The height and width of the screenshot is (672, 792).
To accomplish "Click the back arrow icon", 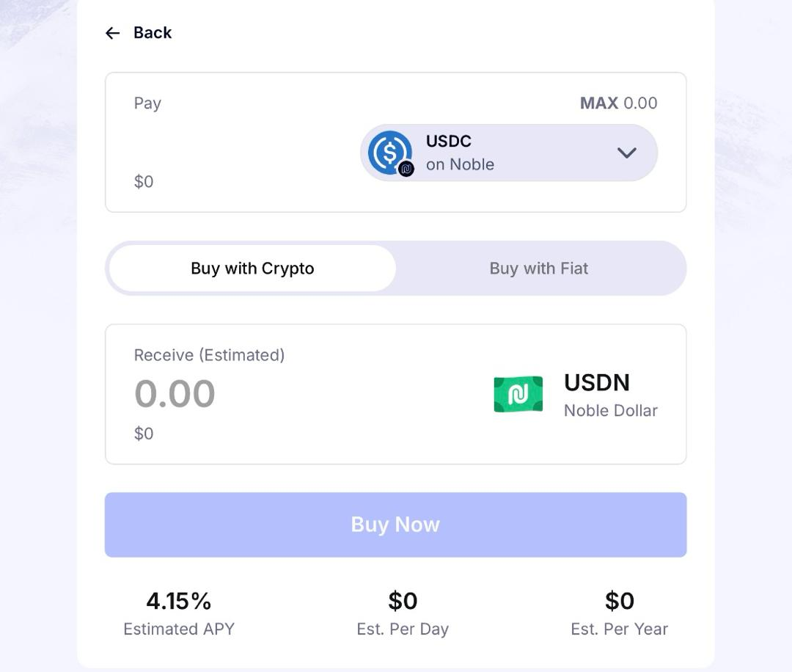I will click(111, 32).
